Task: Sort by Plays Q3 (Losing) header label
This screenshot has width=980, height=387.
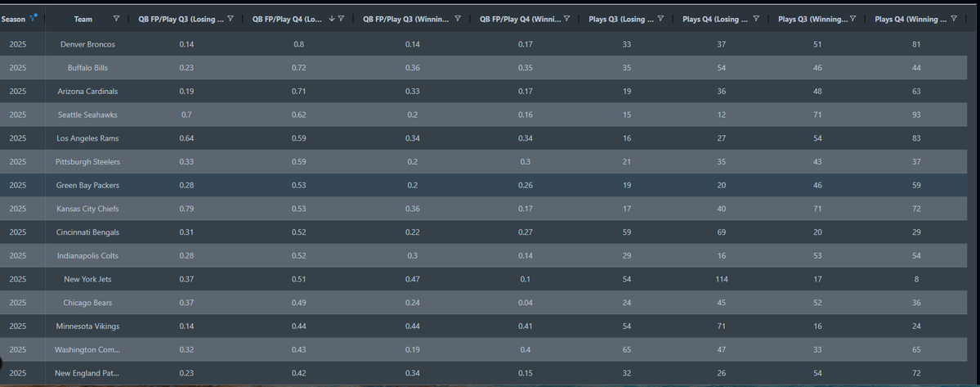Action: pyautogui.click(x=621, y=20)
